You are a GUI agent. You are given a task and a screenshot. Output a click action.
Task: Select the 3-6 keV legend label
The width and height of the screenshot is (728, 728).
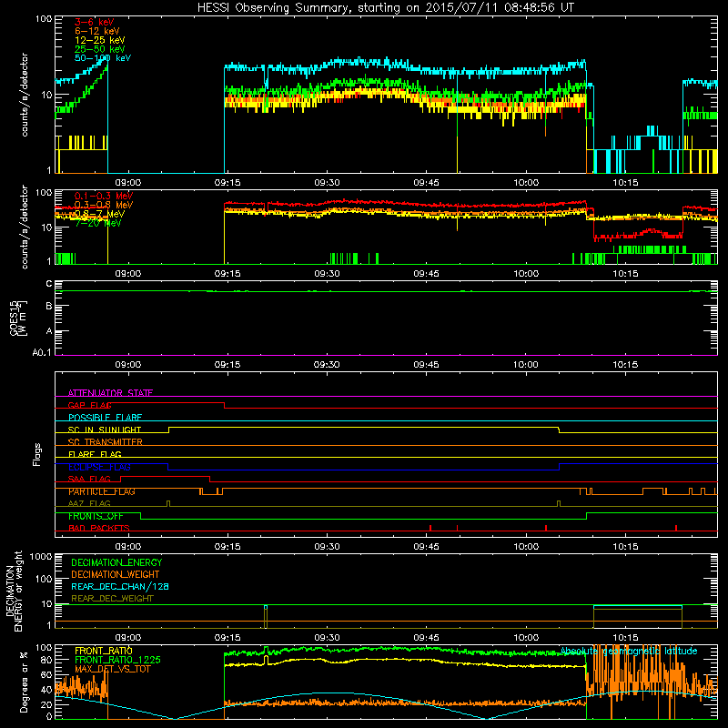94,22
